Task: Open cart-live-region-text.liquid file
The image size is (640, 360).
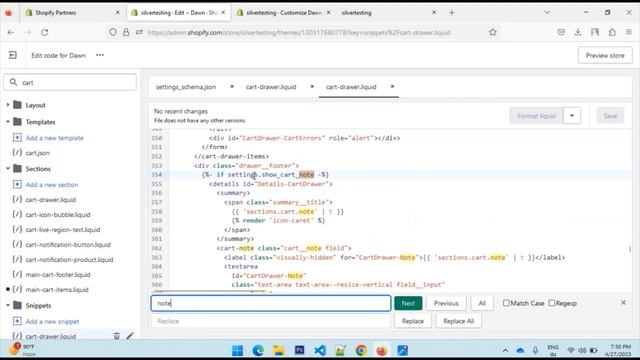Action: point(63,229)
